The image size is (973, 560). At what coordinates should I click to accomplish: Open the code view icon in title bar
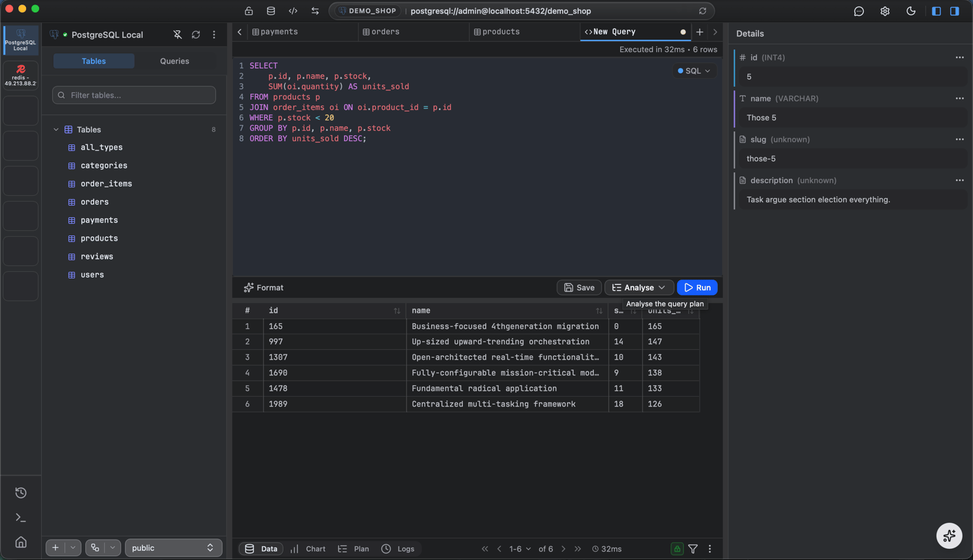(x=293, y=11)
